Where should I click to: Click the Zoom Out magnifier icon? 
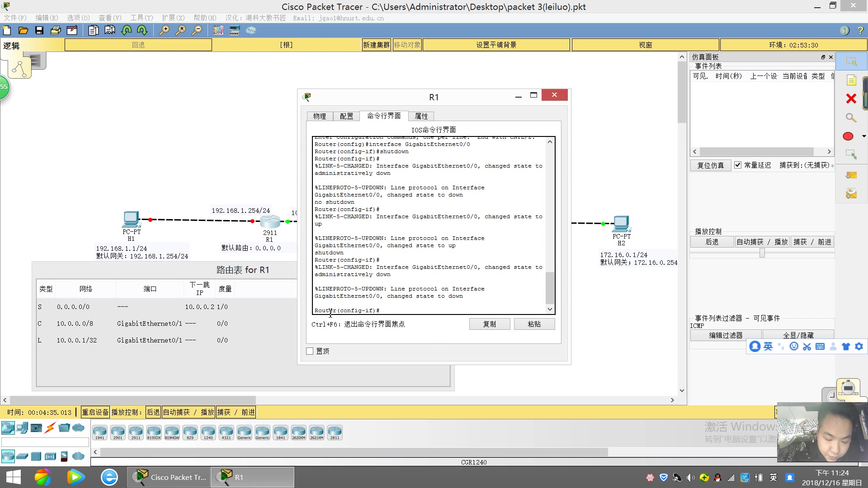197,30
